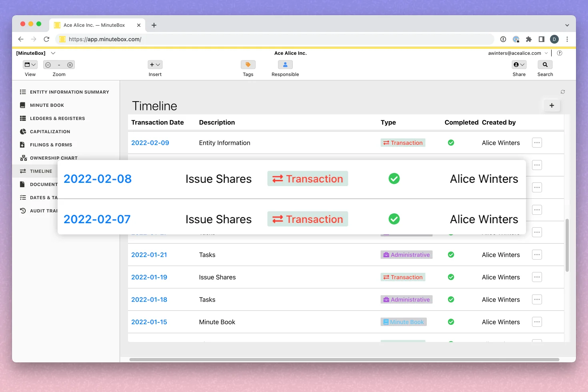Expand the View dropdown
This screenshot has height=392, width=588.
(x=30, y=65)
